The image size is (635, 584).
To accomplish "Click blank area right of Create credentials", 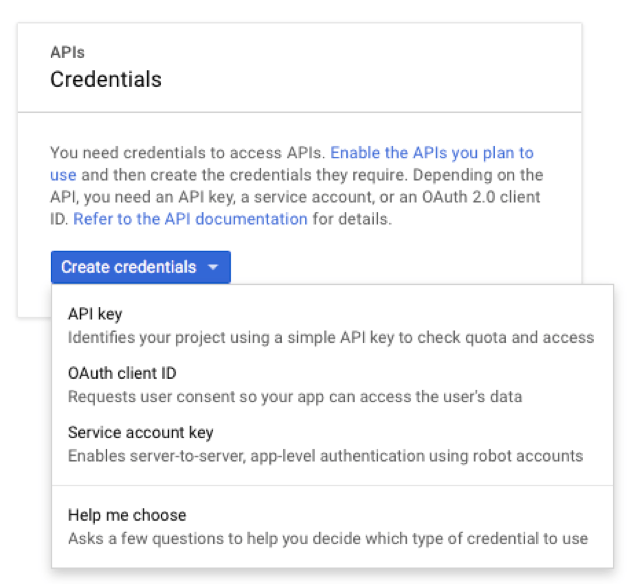I will coord(400,267).
